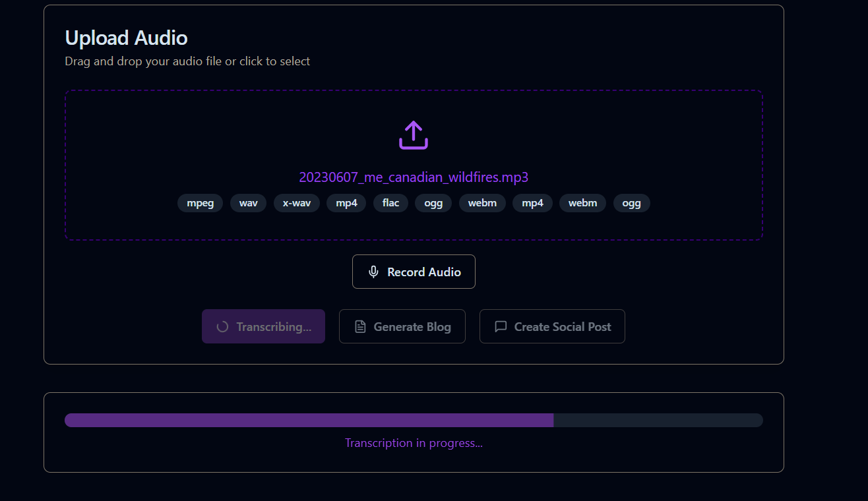Click the file name 20230607_me_canadian_wildfires.mp3
Image resolution: width=868 pixels, height=501 pixels.
[x=414, y=177]
